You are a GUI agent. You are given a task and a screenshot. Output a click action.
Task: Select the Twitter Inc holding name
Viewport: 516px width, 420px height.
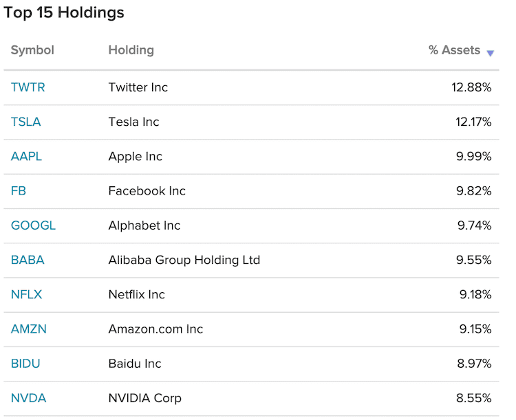pos(138,87)
